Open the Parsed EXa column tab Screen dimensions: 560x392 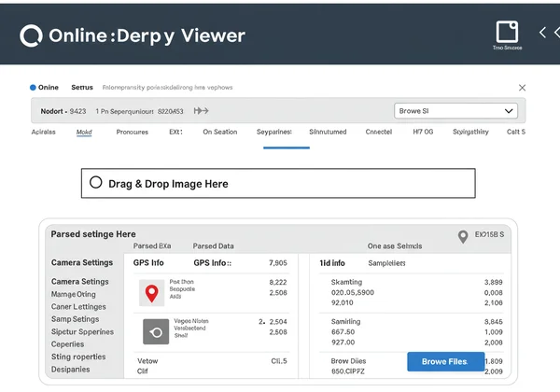click(152, 246)
